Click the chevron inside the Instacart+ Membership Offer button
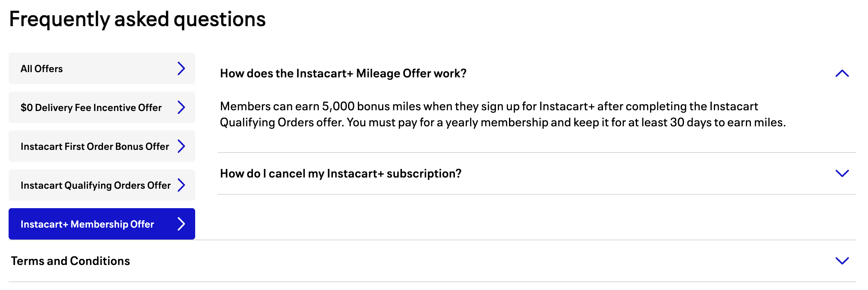 pyautogui.click(x=182, y=224)
